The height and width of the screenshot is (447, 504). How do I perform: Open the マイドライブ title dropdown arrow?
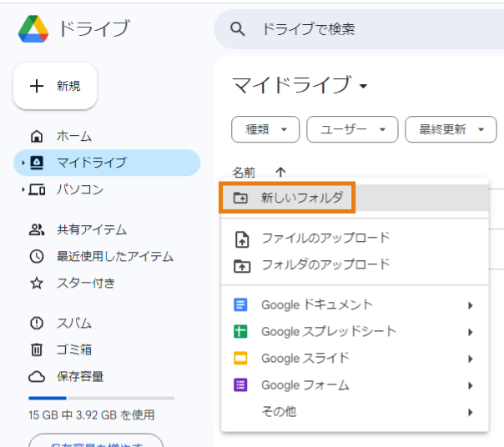(363, 86)
